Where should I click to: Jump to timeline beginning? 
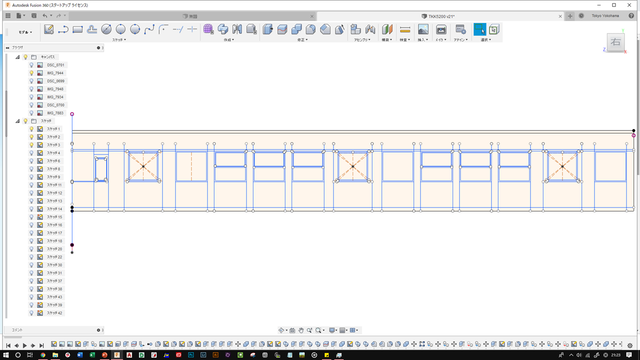(x=8, y=345)
